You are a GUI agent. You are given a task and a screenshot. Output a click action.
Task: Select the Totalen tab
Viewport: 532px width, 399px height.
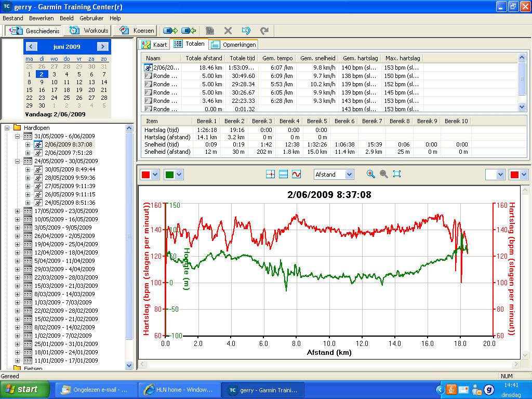point(189,44)
